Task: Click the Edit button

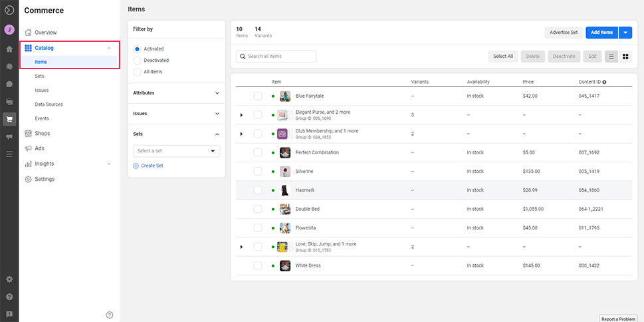Action: pos(592,57)
